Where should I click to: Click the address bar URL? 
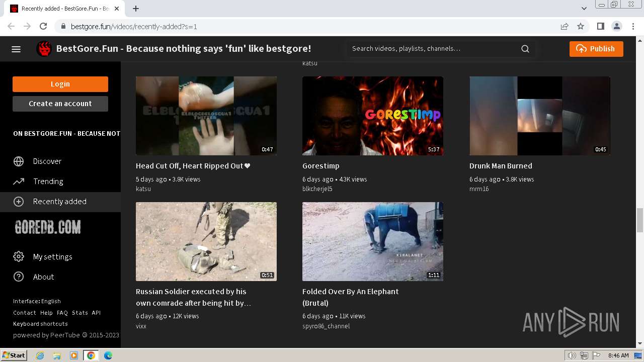pyautogui.click(x=134, y=27)
